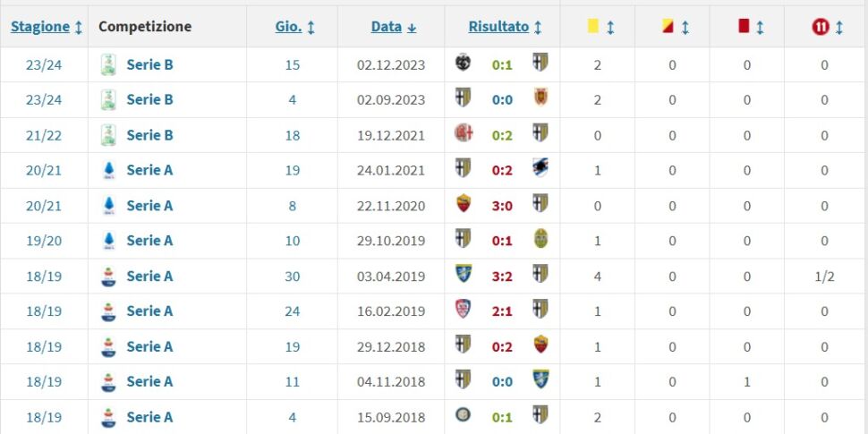Toggle the sort arrow beside the penalty icon
868x434 pixels.
pos(839,27)
